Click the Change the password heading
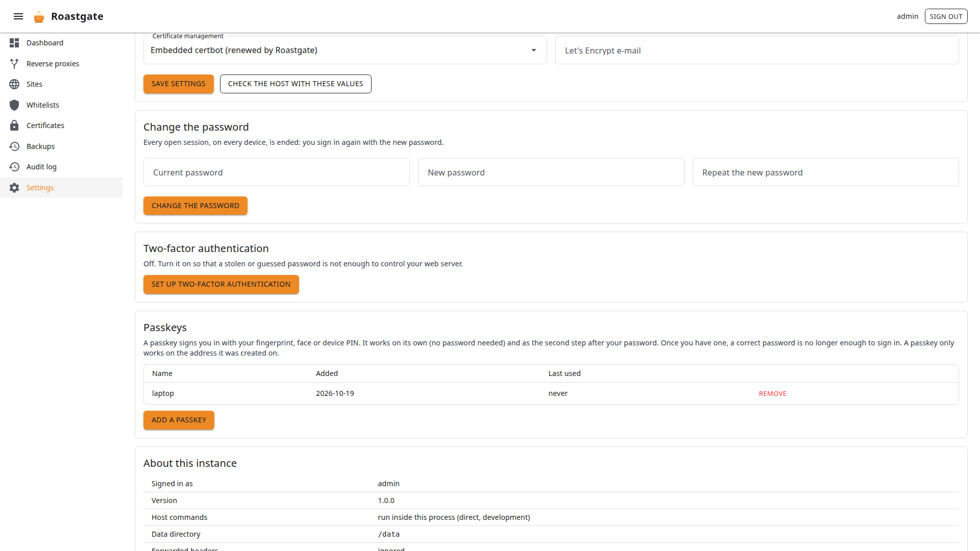Viewport: 980px width, 551px height. (x=196, y=127)
